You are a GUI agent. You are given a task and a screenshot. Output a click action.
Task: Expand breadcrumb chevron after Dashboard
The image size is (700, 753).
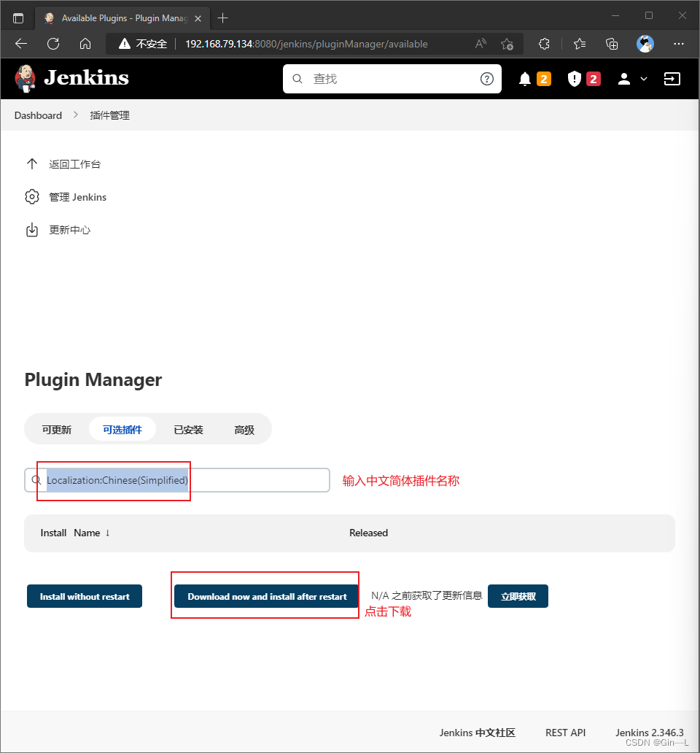point(75,115)
